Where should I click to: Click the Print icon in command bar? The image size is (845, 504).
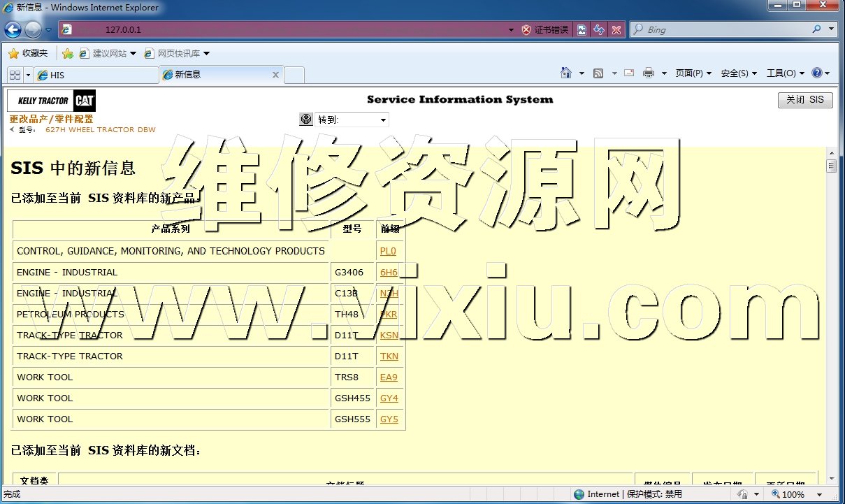click(648, 73)
